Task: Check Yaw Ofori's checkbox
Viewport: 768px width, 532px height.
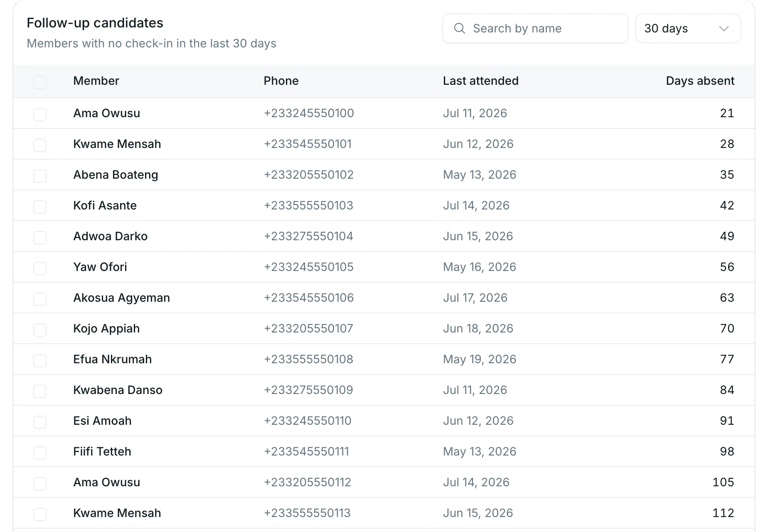Action: 40,268
